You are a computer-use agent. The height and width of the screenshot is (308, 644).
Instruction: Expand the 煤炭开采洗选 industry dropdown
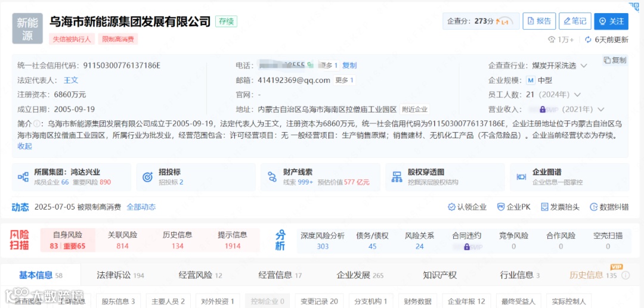(x=584, y=66)
